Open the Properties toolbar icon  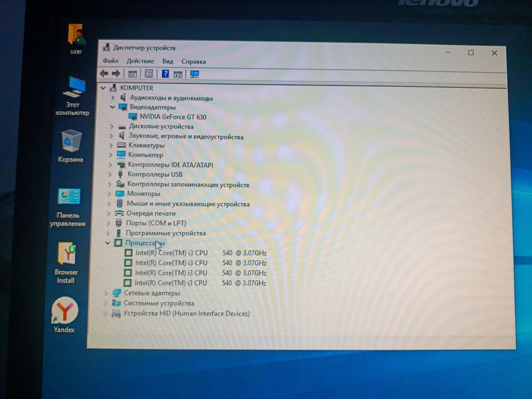point(149,74)
